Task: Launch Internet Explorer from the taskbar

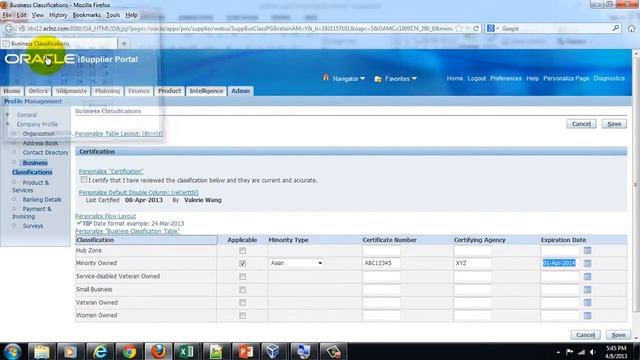Action: (x=100, y=351)
